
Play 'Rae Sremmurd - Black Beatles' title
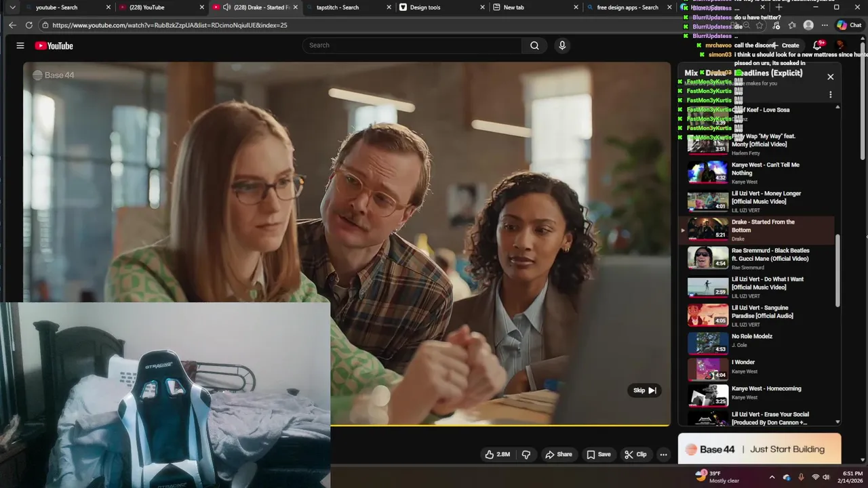pyautogui.click(x=770, y=254)
